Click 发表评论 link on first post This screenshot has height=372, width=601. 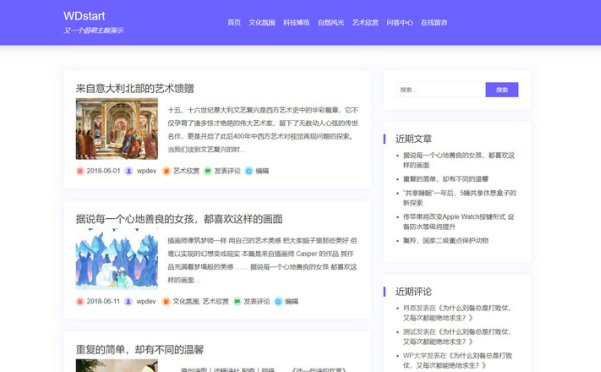tap(227, 171)
